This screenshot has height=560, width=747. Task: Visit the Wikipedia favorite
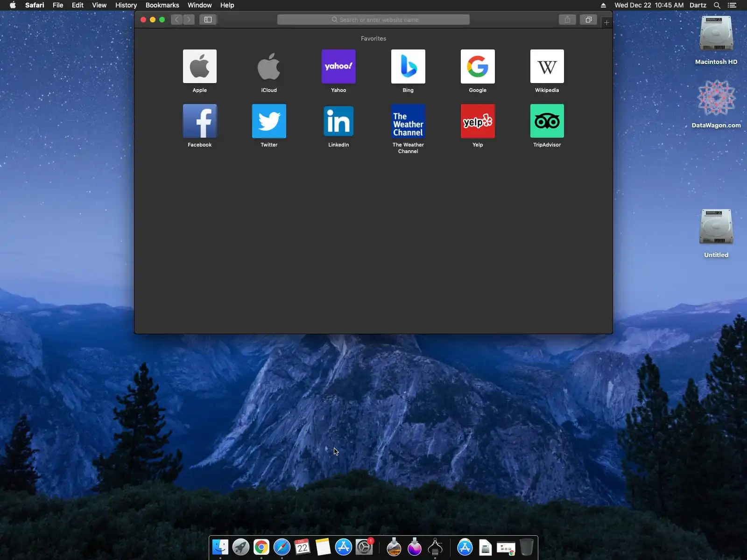(x=547, y=66)
